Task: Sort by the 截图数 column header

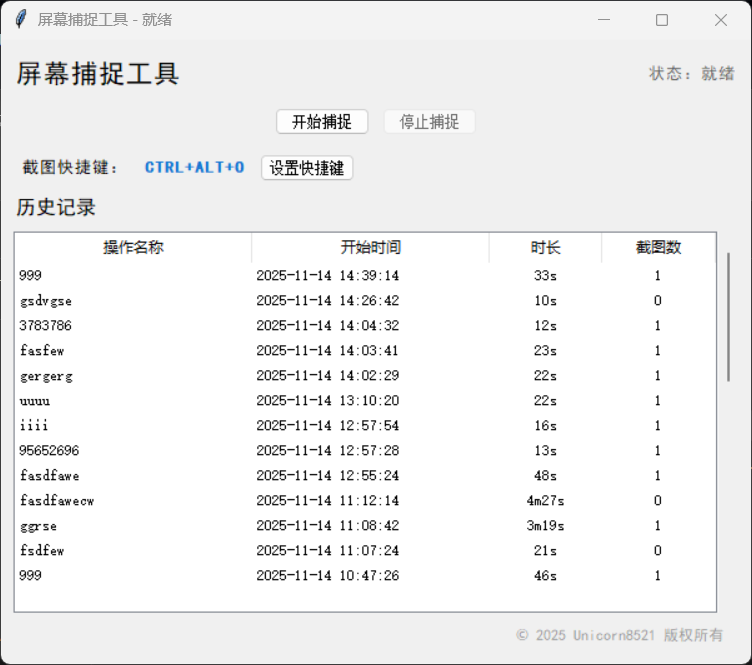Action: pos(658,247)
